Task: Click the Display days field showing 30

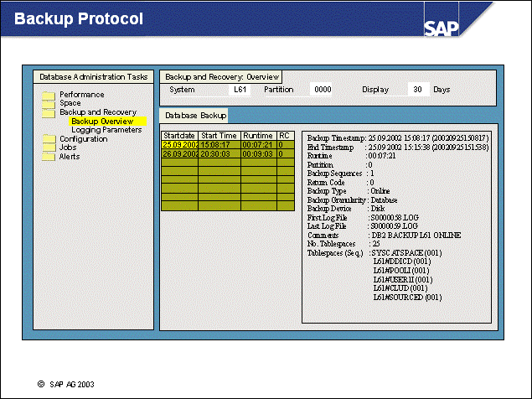Action: (418, 89)
